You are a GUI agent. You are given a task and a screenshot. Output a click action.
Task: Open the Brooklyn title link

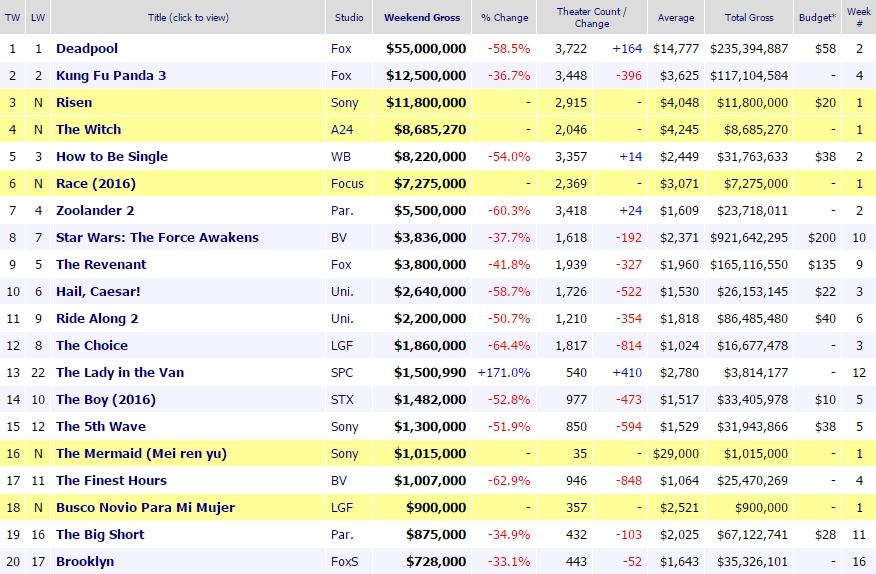85,561
